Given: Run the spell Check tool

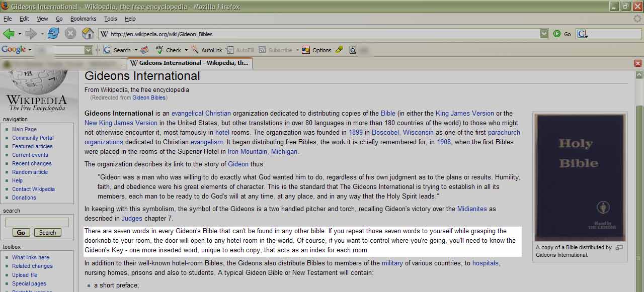Looking at the screenshot, I should pos(169,50).
